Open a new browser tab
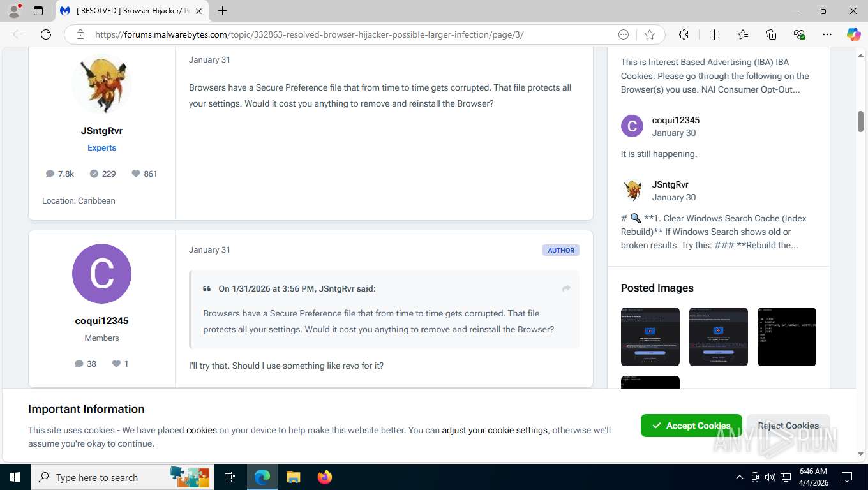Viewport: 868px width, 490px height. tap(222, 11)
